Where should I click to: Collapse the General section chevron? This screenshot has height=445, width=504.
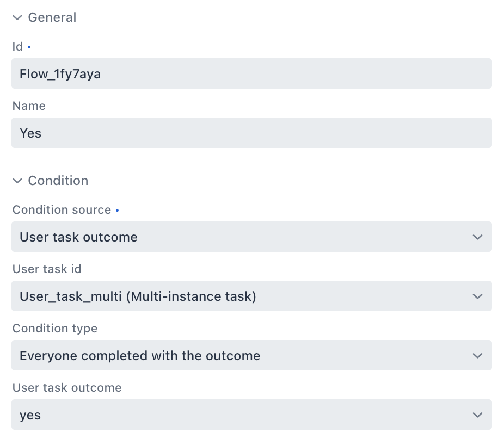point(17,17)
